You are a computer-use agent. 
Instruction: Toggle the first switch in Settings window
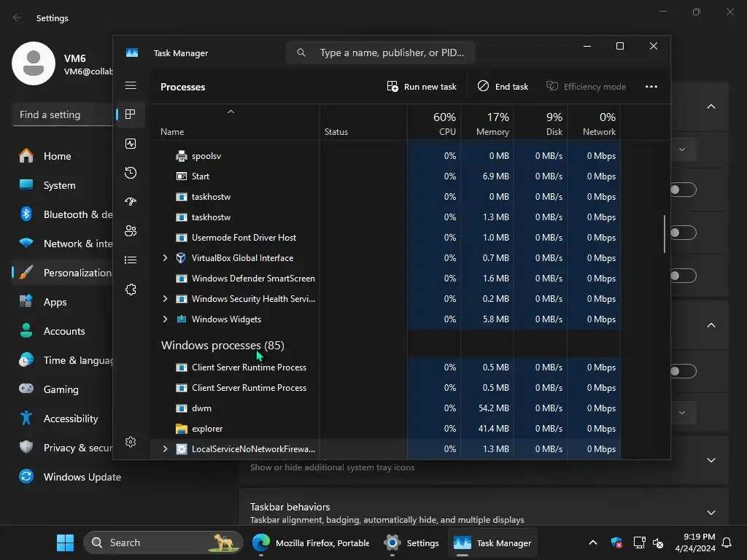(x=683, y=190)
